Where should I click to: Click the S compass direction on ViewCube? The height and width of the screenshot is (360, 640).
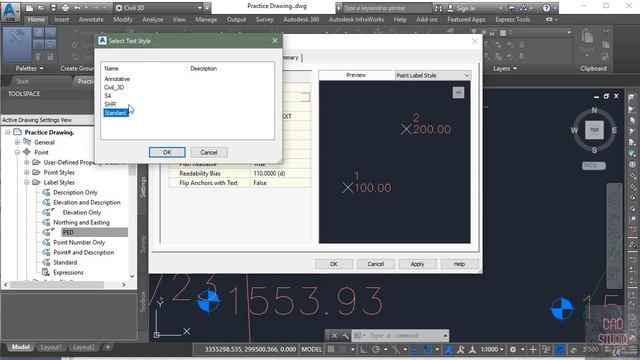click(x=594, y=150)
